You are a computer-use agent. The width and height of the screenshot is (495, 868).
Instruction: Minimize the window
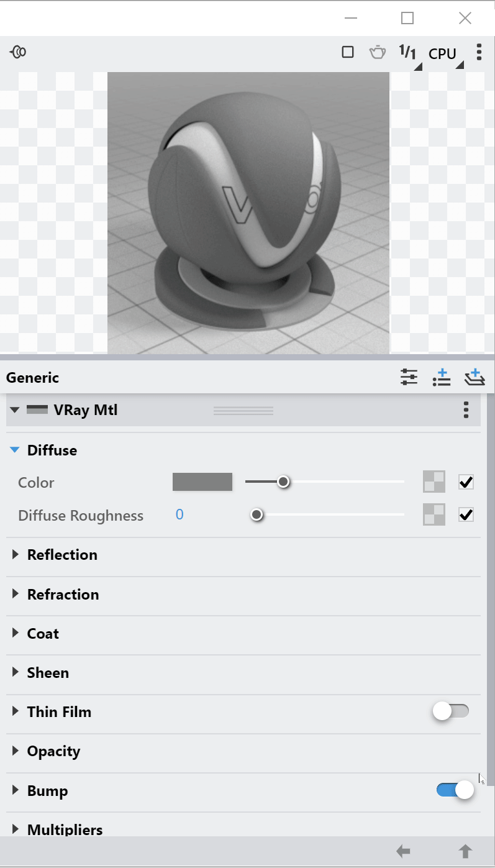351,18
